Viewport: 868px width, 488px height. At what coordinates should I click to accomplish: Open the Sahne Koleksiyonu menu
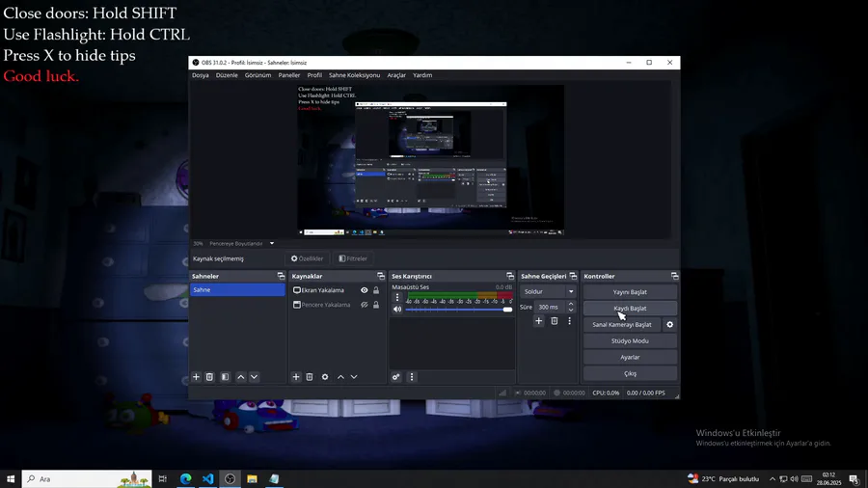click(x=354, y=75)
